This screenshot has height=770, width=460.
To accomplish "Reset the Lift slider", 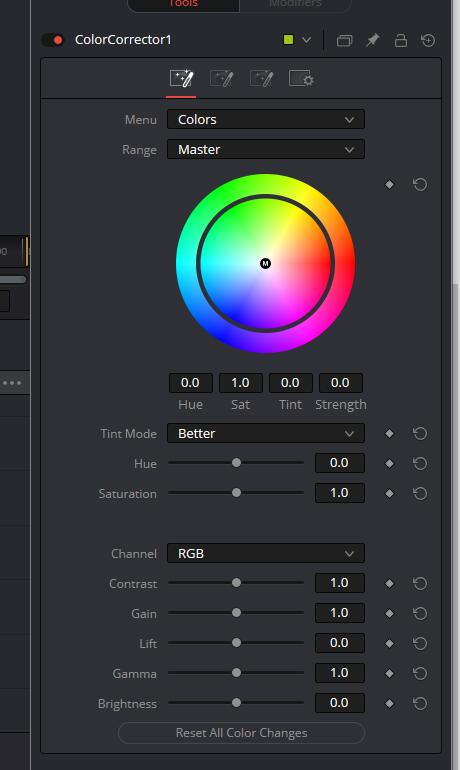I will tap(420, 643).
